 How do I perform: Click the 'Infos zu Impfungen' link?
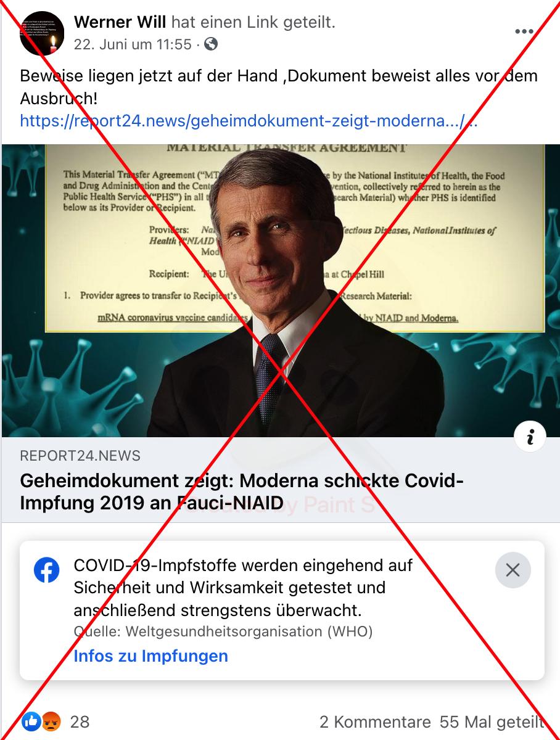point(150,656)
